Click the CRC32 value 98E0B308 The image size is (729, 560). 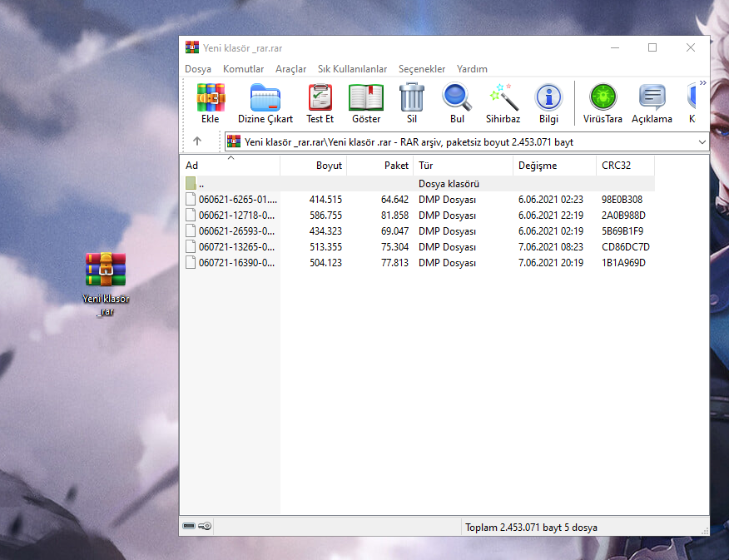(622, 200)
